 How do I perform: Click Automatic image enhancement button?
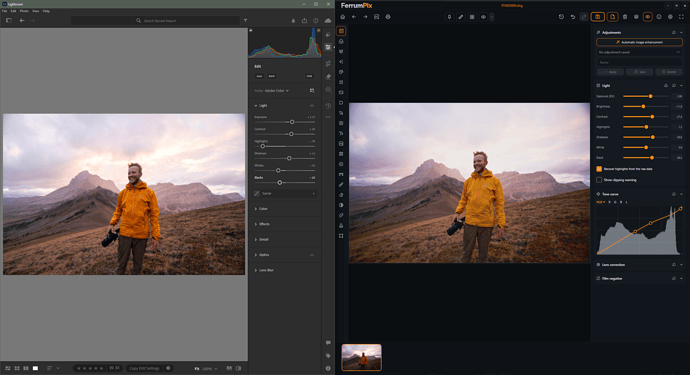pos(639,42)
